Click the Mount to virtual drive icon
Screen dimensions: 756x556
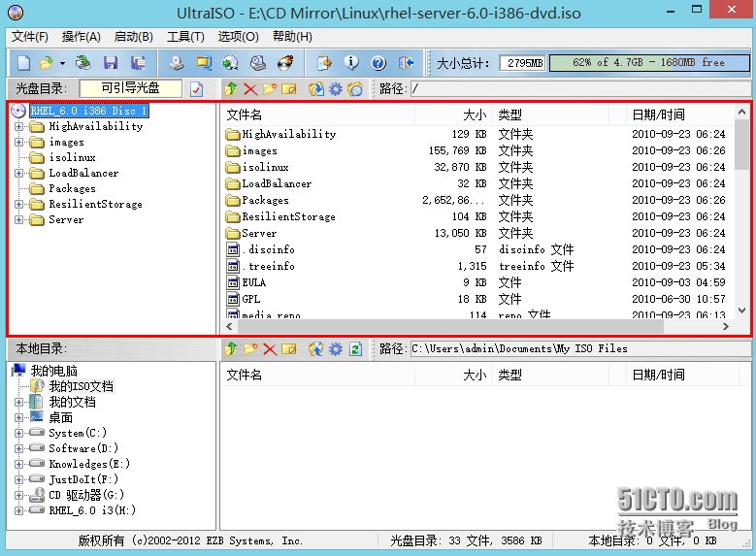258,63
